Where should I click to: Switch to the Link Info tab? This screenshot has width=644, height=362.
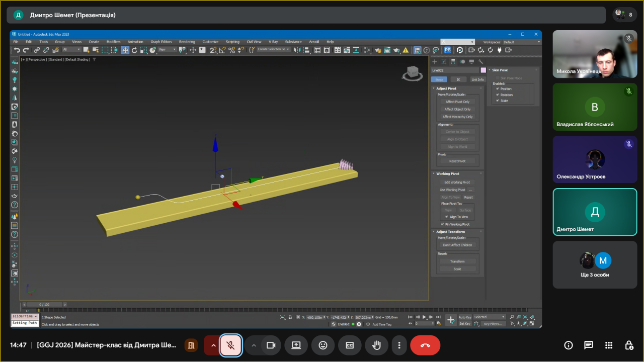pos(477,79)
